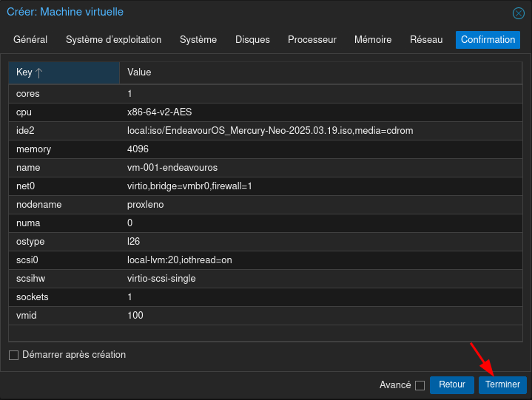This screenshot has height=400, width=532.
Task: Go to the Système tab
Action: pos(198,40)
